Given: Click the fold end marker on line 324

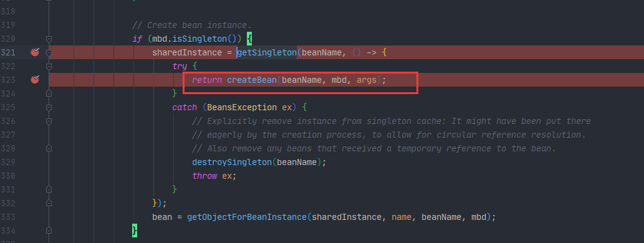Looking at the screenshot, I should tap(49, 93).
